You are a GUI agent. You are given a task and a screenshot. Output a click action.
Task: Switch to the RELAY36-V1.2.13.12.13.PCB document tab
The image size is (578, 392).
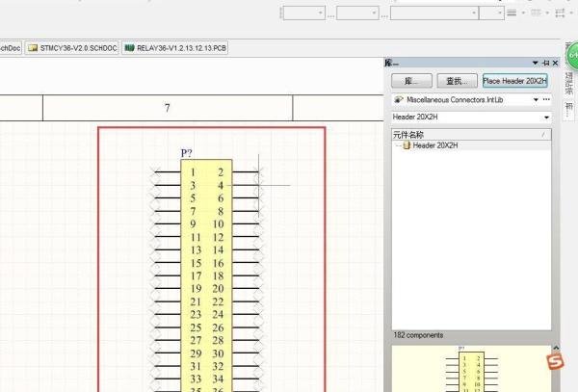174,48
